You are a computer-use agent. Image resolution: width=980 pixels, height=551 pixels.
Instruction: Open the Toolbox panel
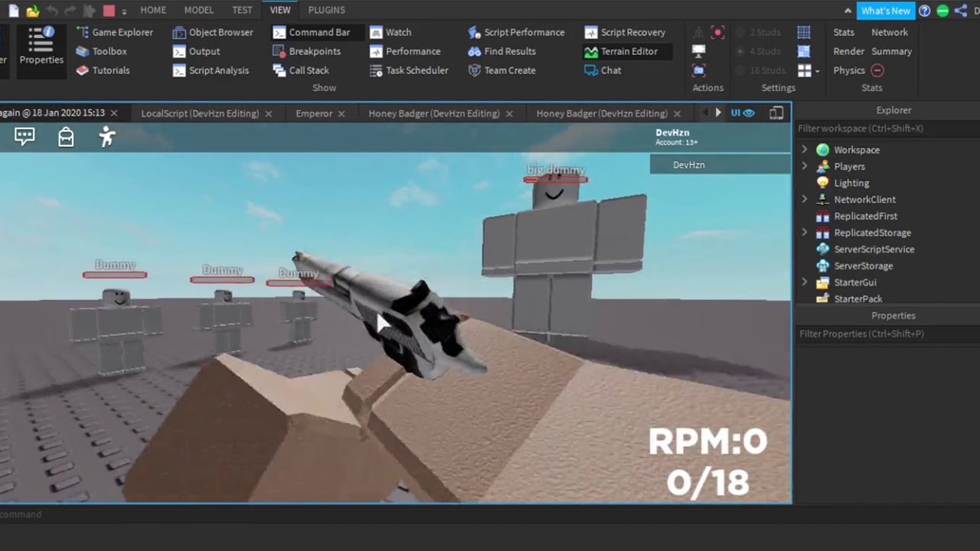(102, 51)
